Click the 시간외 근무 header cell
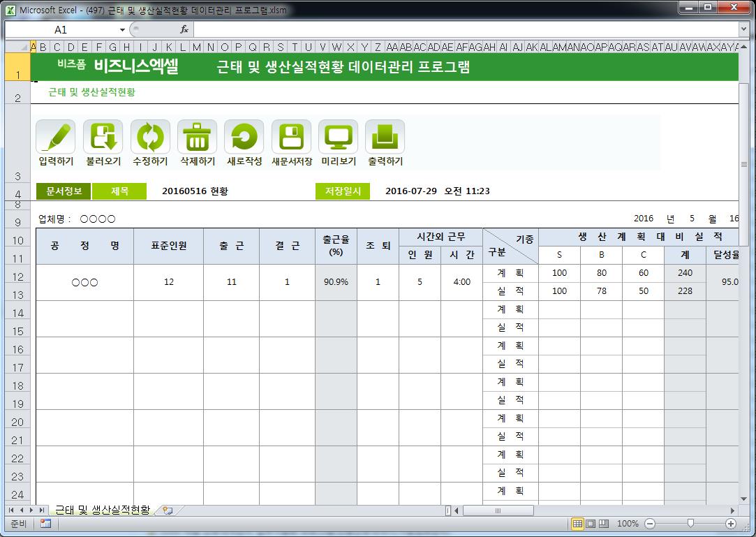 440,237
